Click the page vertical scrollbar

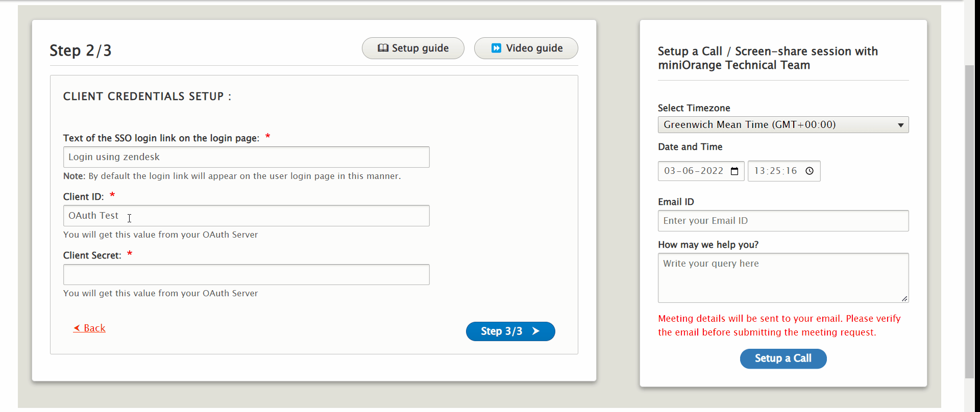[969, 222]
